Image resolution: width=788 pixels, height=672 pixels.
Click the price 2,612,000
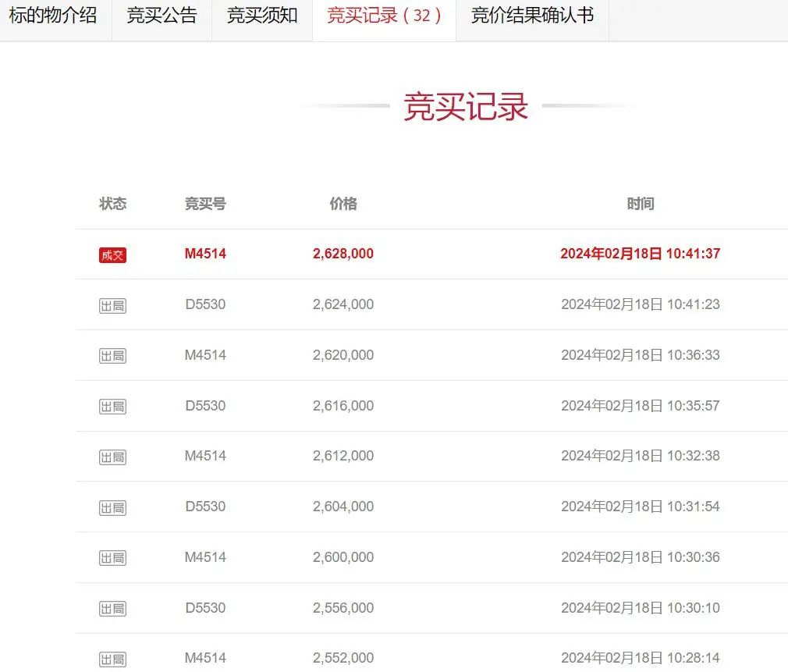click(x=343, y=455)
